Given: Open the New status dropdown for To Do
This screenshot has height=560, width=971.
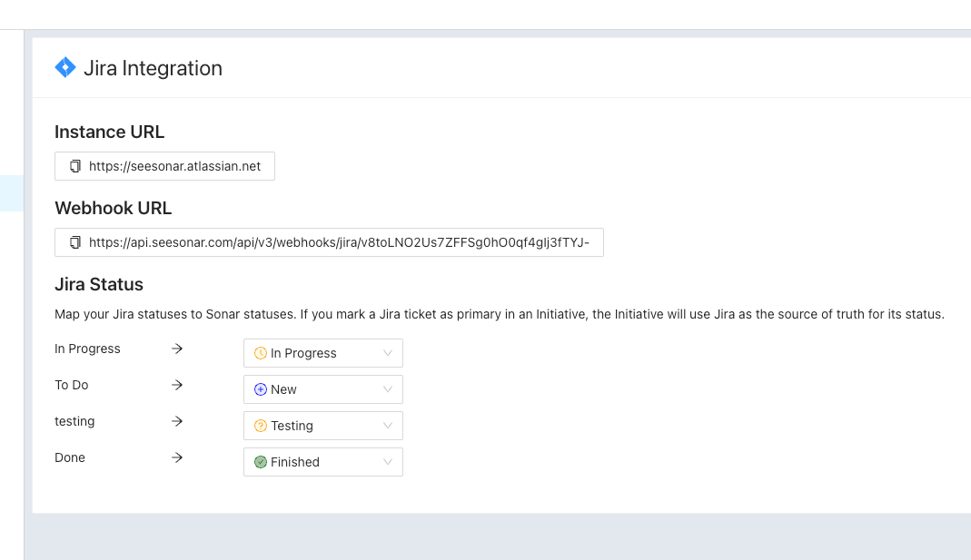Looking at the screenshot, I should coord(389,388).
